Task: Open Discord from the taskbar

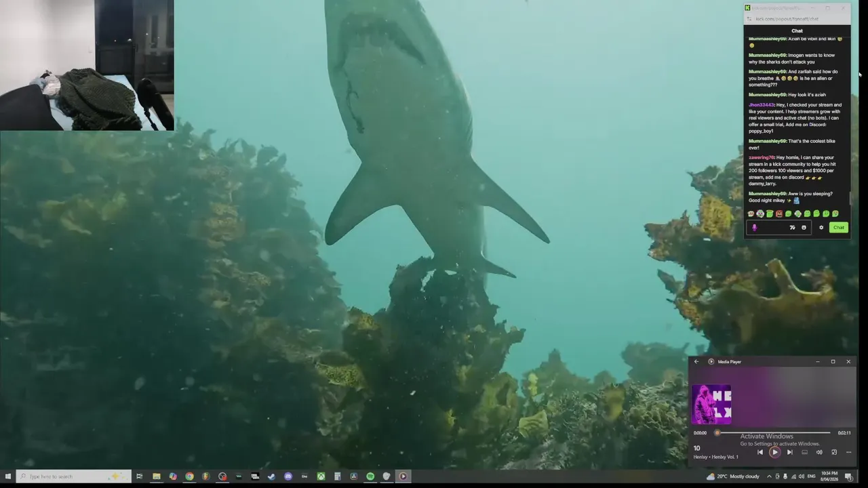Action: (288, 476)
